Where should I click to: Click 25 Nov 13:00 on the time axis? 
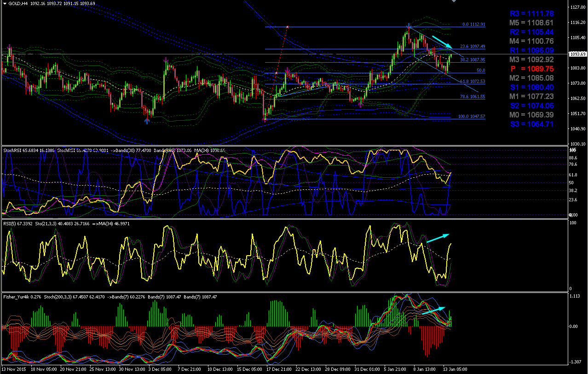click(102, 370)
